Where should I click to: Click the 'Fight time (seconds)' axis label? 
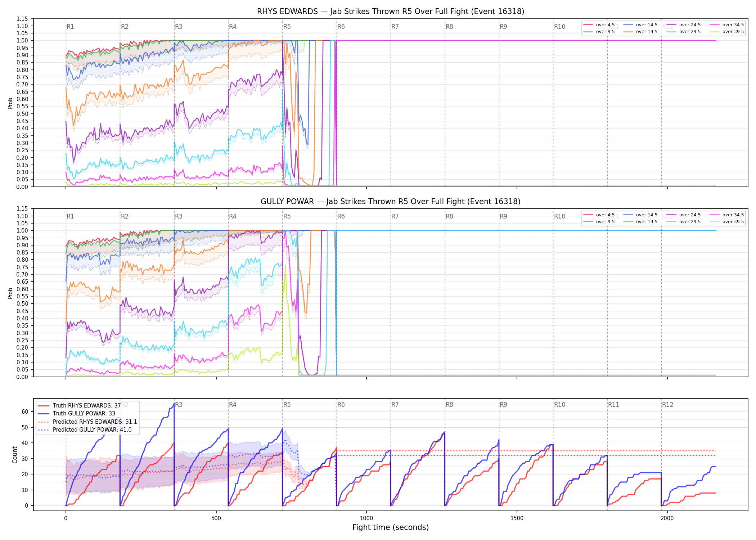pos(391,527)
